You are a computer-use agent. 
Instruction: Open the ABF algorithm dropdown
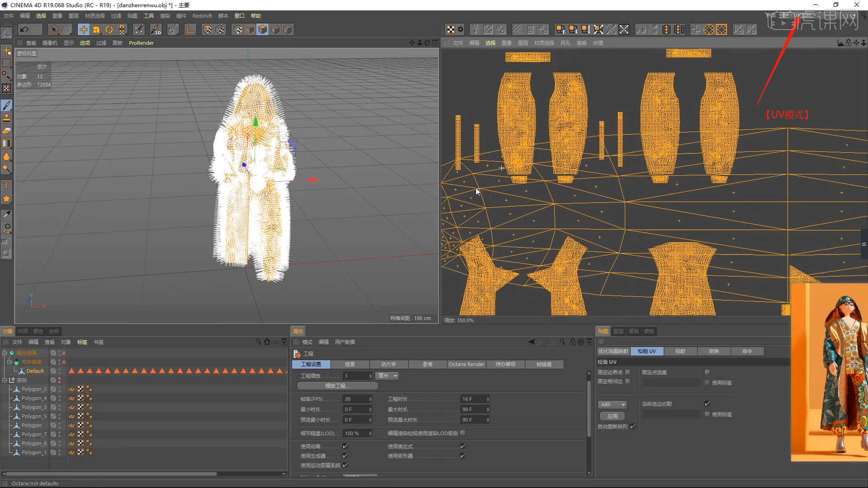[x=623, y=404]
